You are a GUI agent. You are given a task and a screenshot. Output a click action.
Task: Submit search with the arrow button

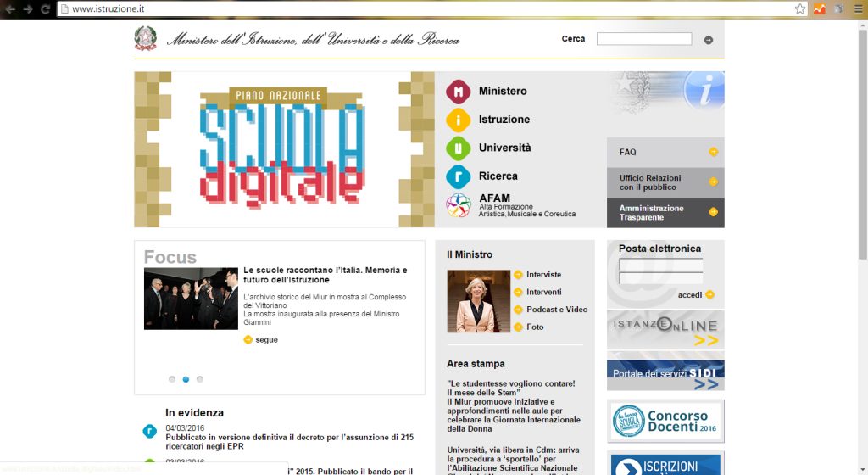[x=708, y=40]
